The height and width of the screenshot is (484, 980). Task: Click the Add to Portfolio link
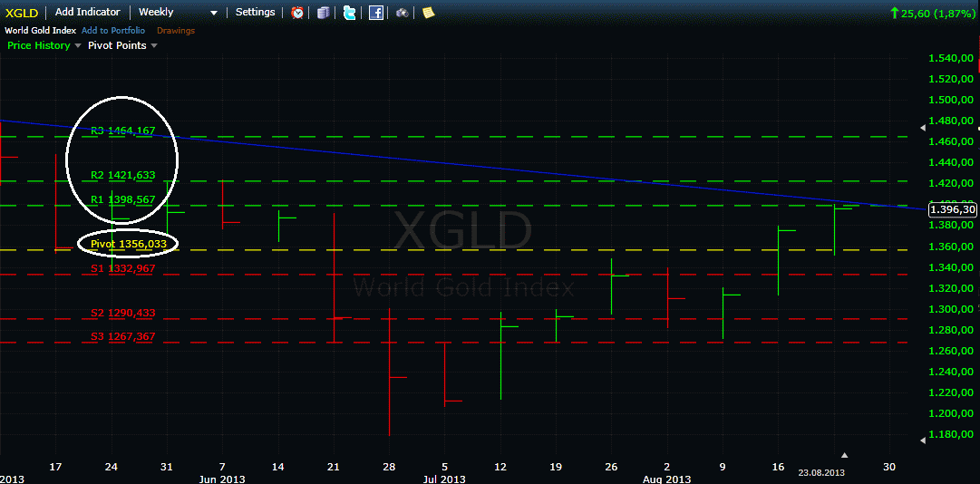point(112,31)
